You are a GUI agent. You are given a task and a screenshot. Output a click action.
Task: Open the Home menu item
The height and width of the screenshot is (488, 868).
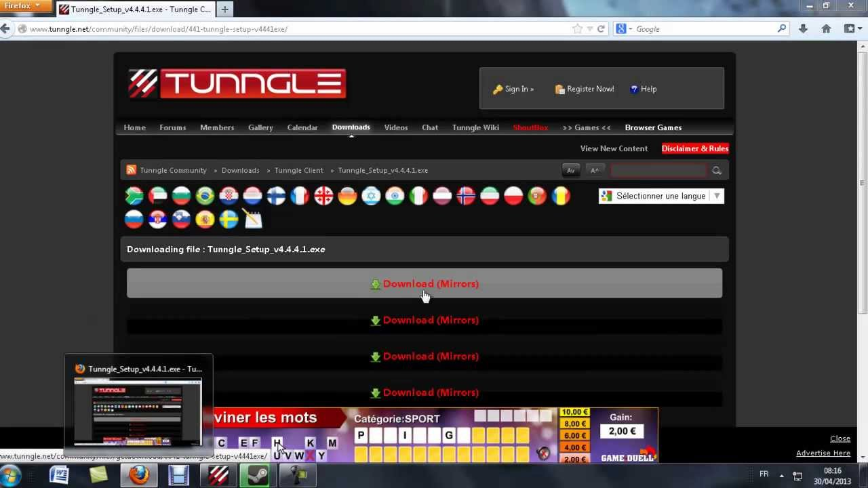(134, 127)
